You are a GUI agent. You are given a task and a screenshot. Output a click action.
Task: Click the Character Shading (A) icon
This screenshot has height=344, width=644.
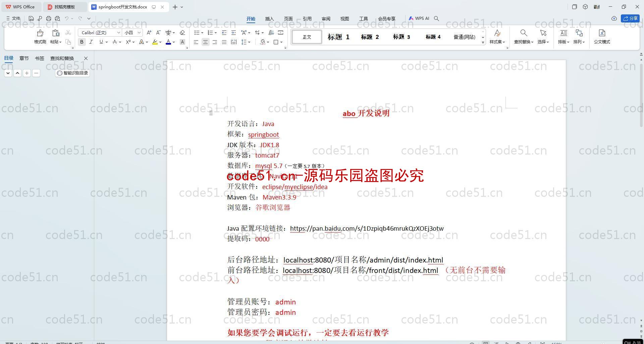(182, 42)
